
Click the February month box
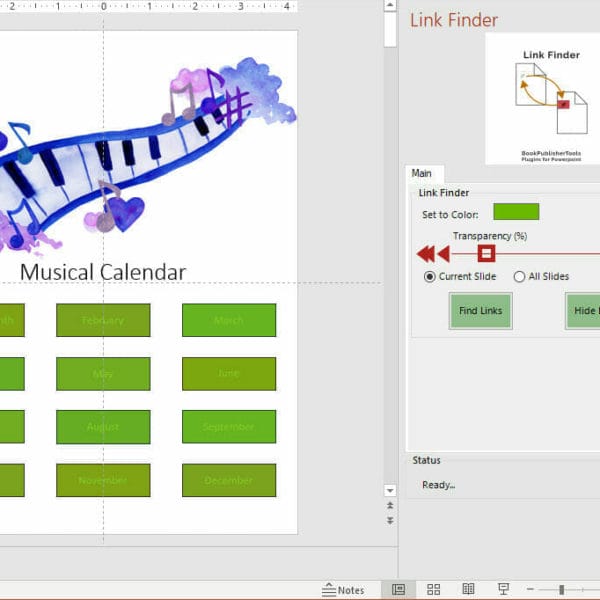pos(103,320)
